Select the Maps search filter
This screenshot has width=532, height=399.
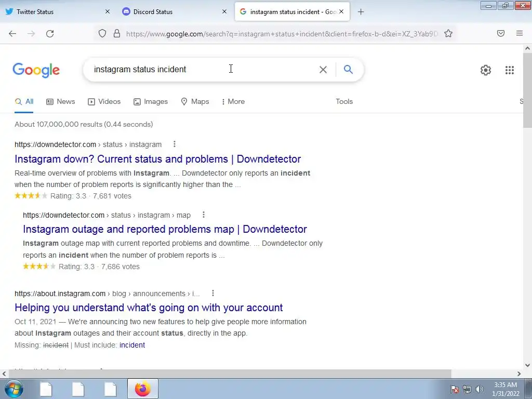[x=195, y=101]
